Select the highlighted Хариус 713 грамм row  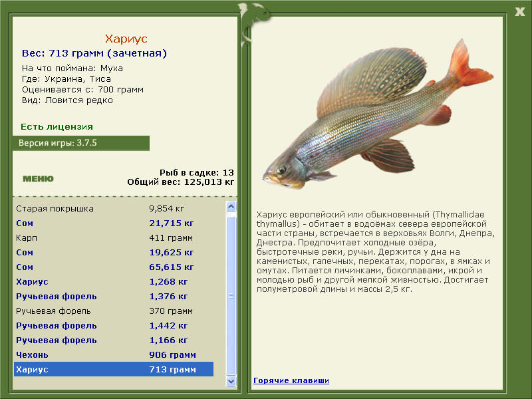click(114, 369)
